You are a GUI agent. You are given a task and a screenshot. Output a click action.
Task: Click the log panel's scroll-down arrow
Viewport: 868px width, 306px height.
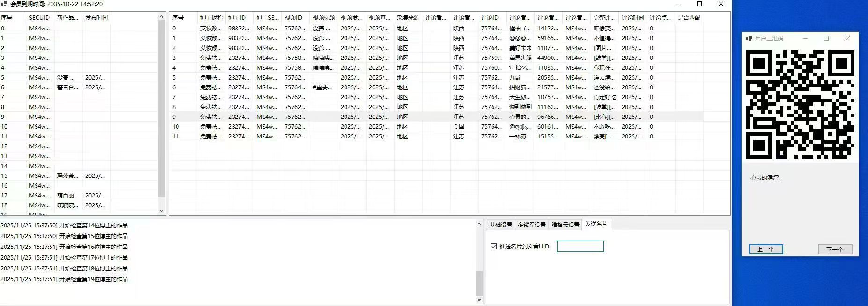click(x=479, y=299)
